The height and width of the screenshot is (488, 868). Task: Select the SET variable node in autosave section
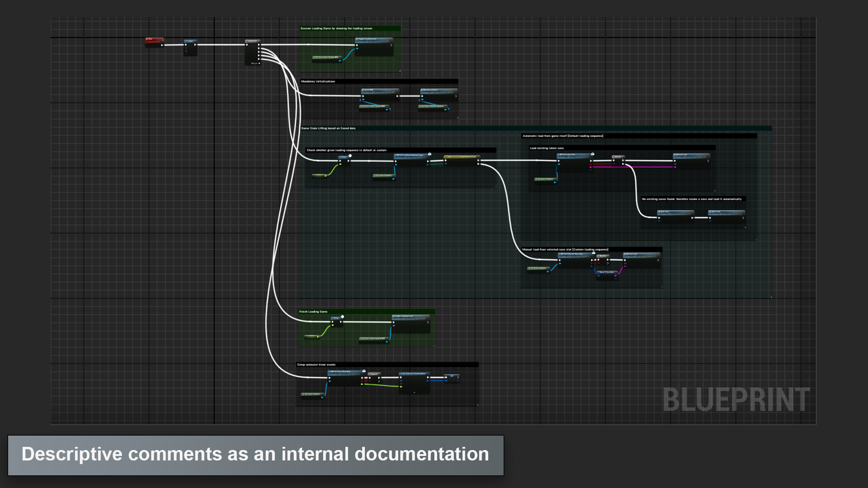(x=452, y=376)
